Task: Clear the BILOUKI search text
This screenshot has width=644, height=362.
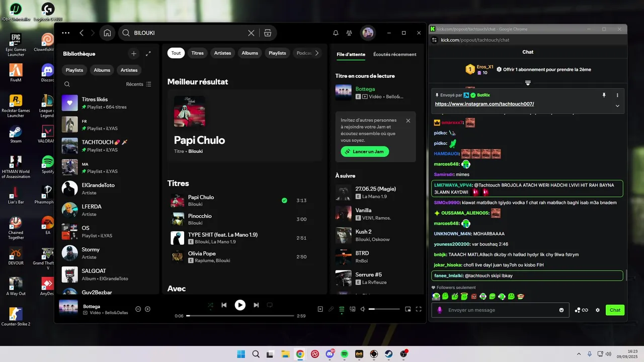Action: click(x=251, y=33)
